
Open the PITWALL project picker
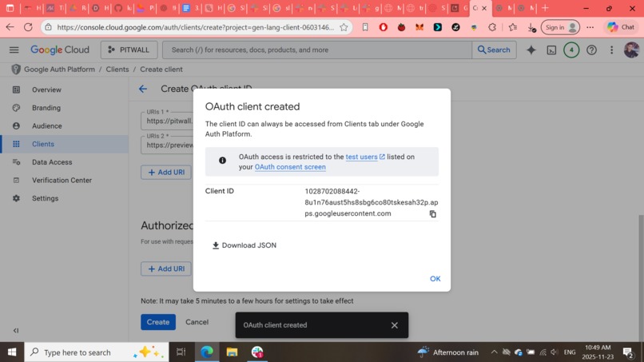point(129,50)
